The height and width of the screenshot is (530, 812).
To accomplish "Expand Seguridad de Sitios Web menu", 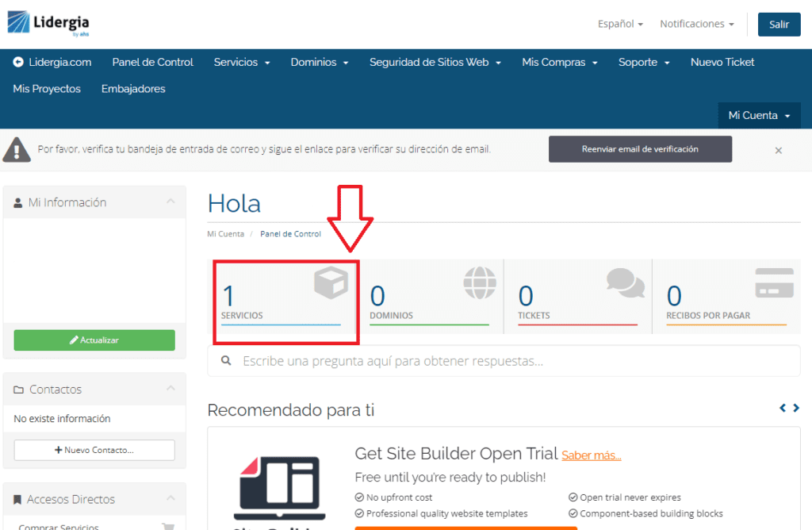I will pos(435,62).
